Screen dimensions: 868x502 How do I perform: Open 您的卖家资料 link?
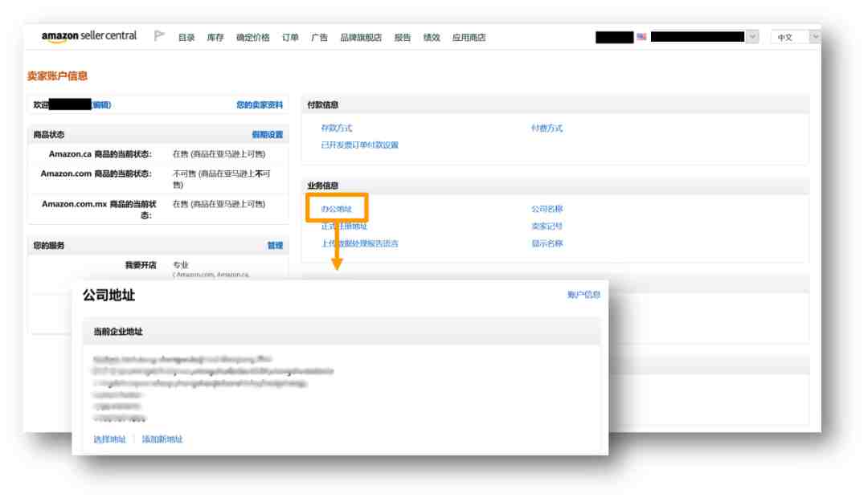[x=260, y=104]
